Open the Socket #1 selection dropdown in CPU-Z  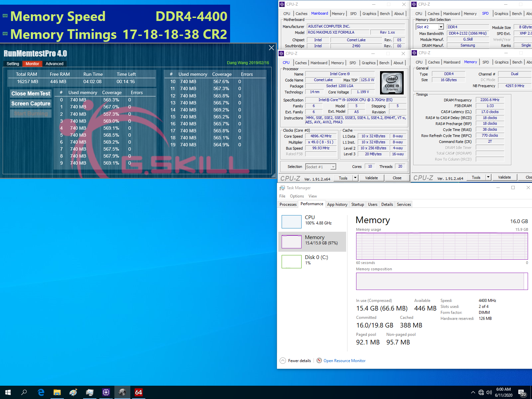point(333,167)
